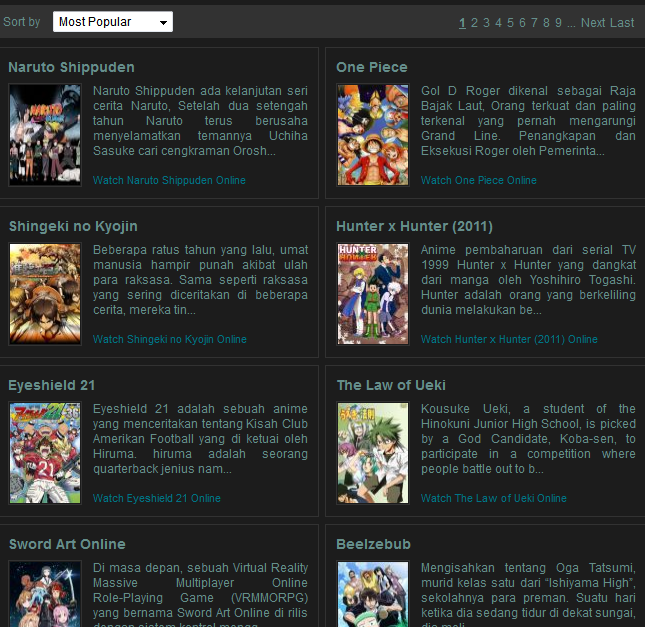The height and width of the screenshot is (627, 645).
Task: Go to page 8 in pagination
Action: pyautogui.click(x=546, y=23)
